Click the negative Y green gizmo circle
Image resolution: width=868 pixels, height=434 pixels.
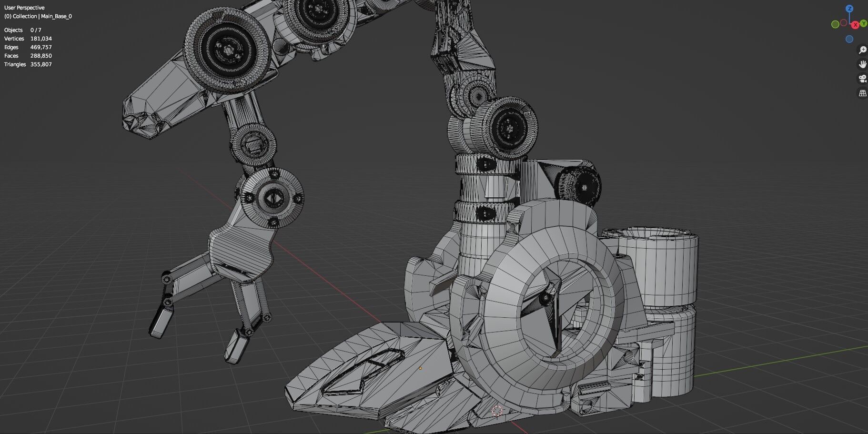tap(835, 24)
